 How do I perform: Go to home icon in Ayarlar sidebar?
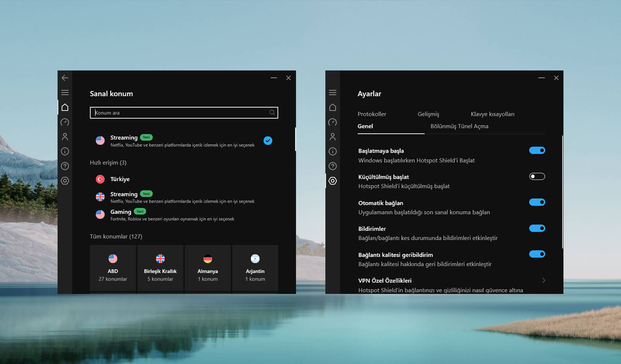point(333,107)
